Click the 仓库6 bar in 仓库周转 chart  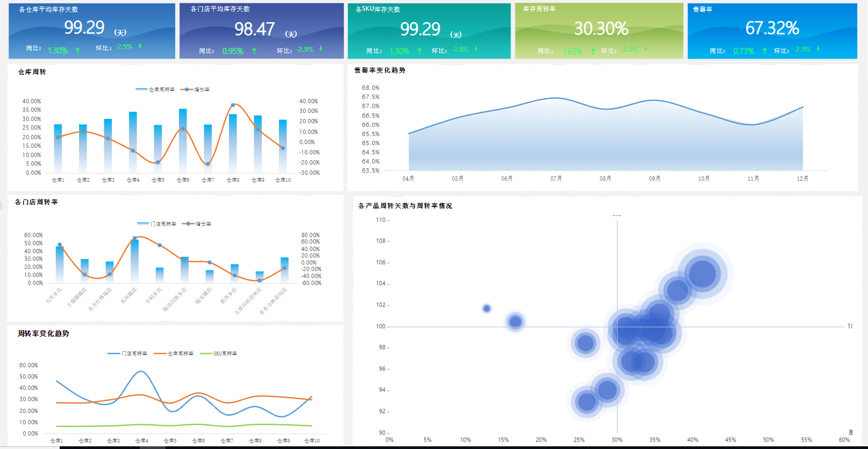click(183, 141)
